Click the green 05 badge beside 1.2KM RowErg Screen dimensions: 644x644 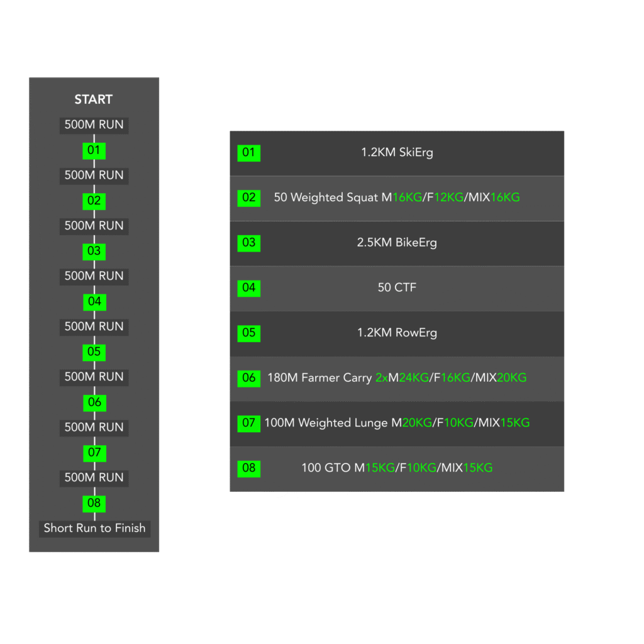[x=248, y=333]
